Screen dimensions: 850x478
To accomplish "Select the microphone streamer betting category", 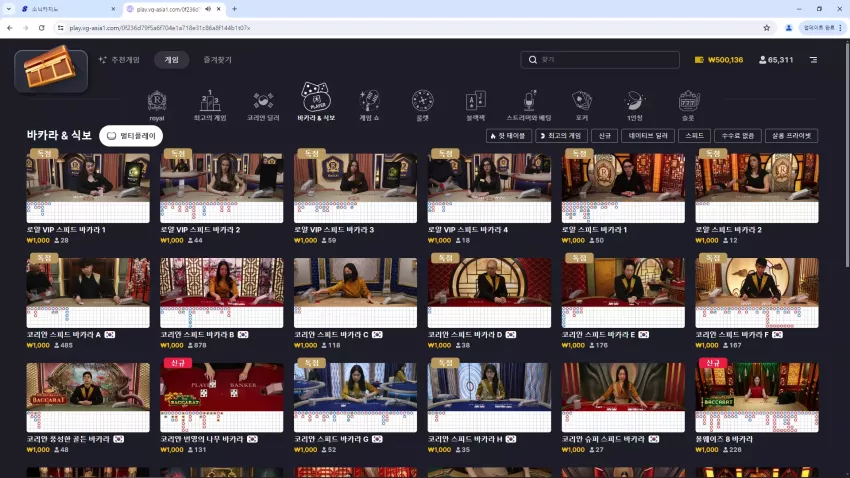I will coord(529,106).
